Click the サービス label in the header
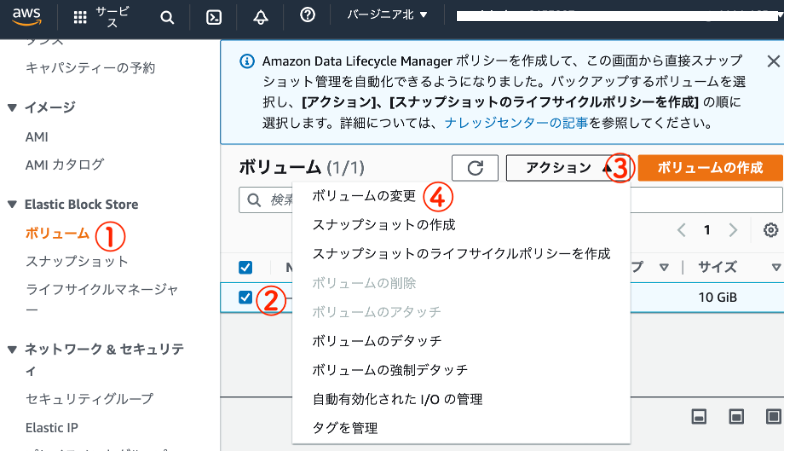The width and height of the screenshot is (785, 452). [112, 17]
